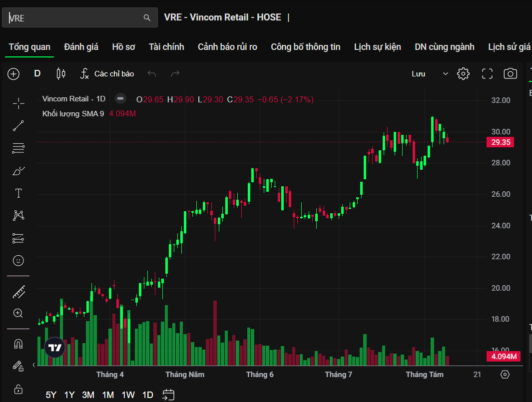This screenshot has height=402, width=532.
Task: Open the Đánh giá tab
Action: pos(81,47)
